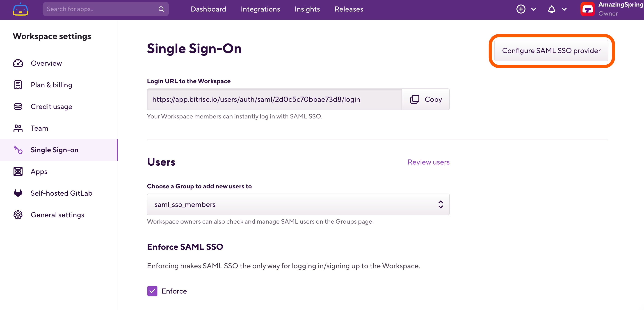
Task: Select Single Sign-on sidebar item
Action: pos(59,150)
